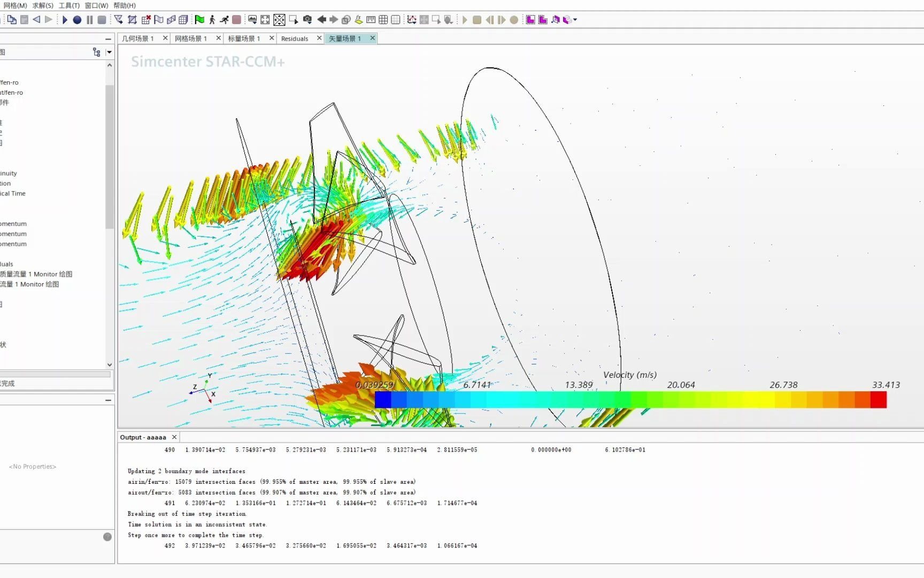Close the 标量场景 1 tab
The image size is (924, 578).
[x=272, y=38]
